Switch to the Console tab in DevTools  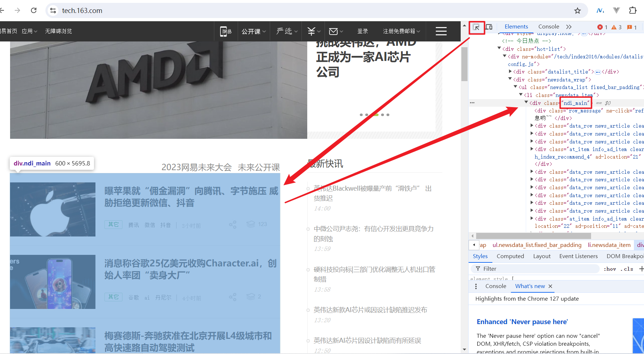[x=549, y=27]
